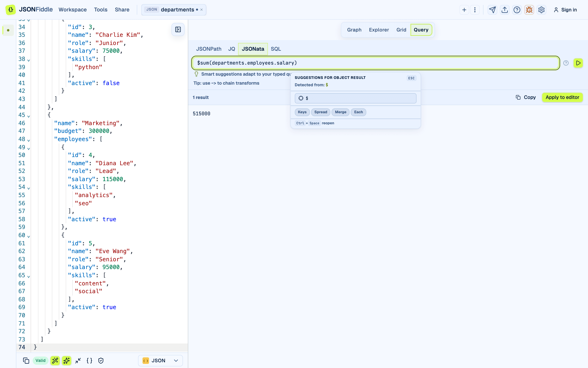This screenshot has width=588, height=368.
Task: Open settings gear icon
Action: click(541, 10)
